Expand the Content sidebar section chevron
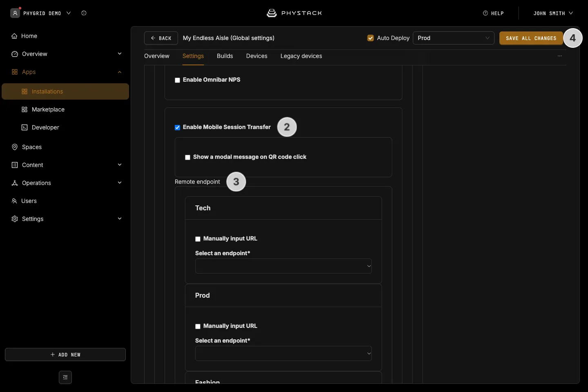The image size is (588, 392). click(120, 165)
